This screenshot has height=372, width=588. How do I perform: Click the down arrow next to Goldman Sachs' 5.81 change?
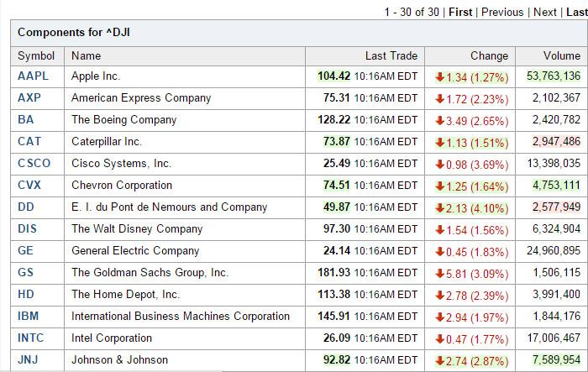439,273
